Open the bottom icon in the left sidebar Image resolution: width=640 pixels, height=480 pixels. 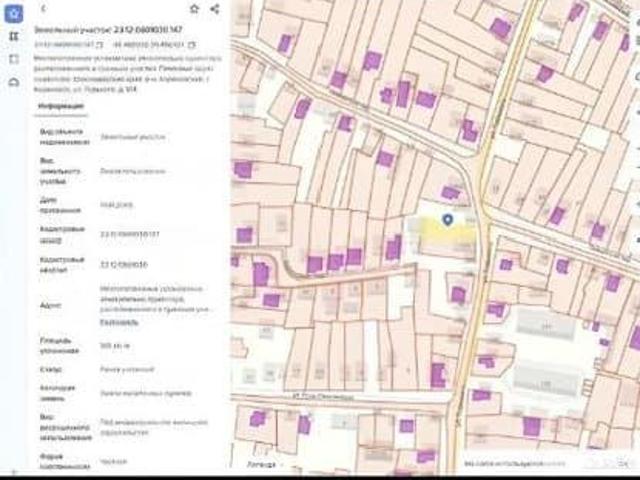13,82
